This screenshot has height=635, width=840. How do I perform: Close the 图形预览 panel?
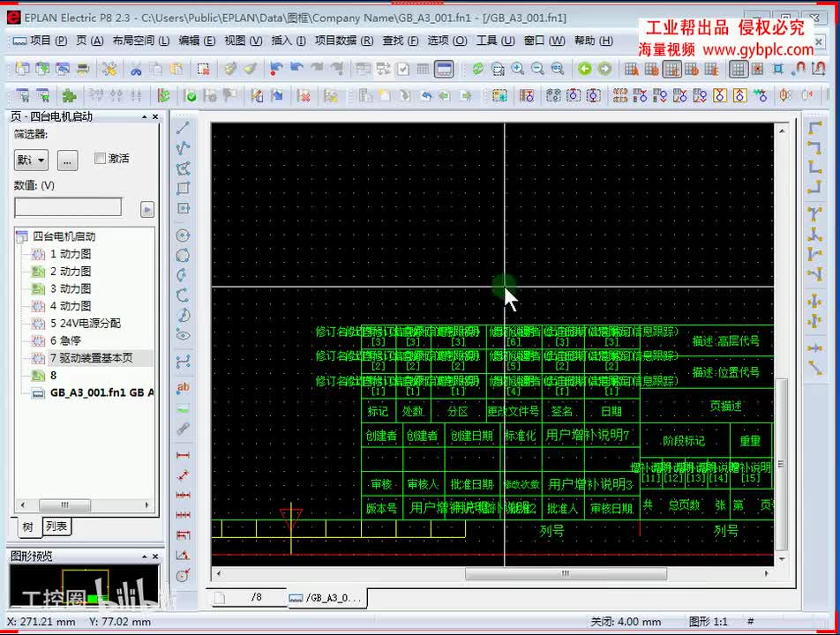click(155, 557)
